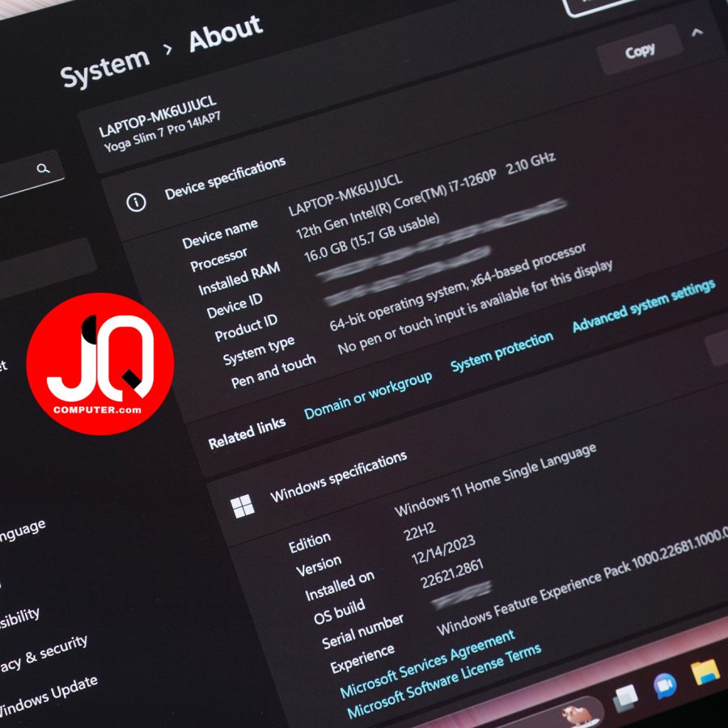The image size is (728, 728).
Task: Select the 64-bit operating system value
Action: tap(458, 287)
